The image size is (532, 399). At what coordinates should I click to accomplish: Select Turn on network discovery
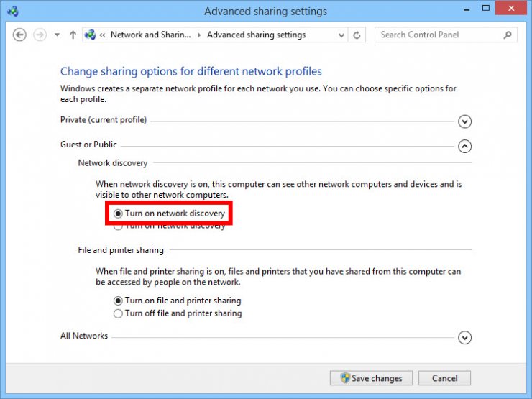point(169,214)
